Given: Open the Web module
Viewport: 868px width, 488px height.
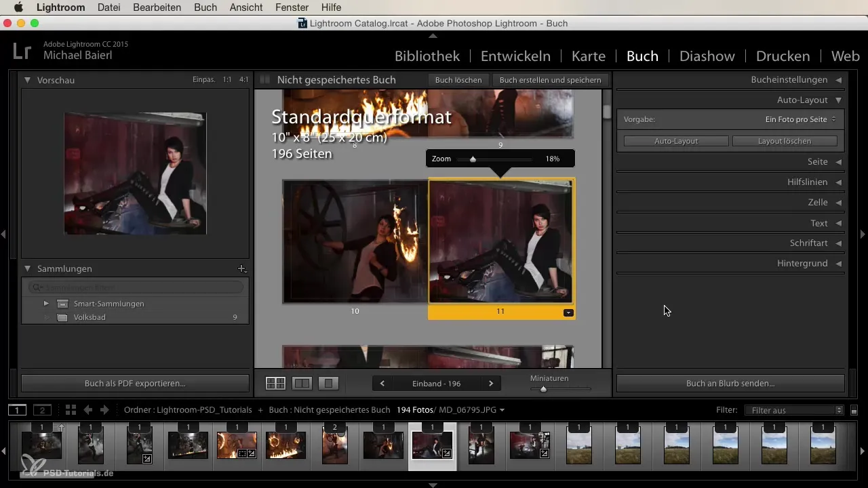Looking at the screenshot, I should tap(846, 56).
